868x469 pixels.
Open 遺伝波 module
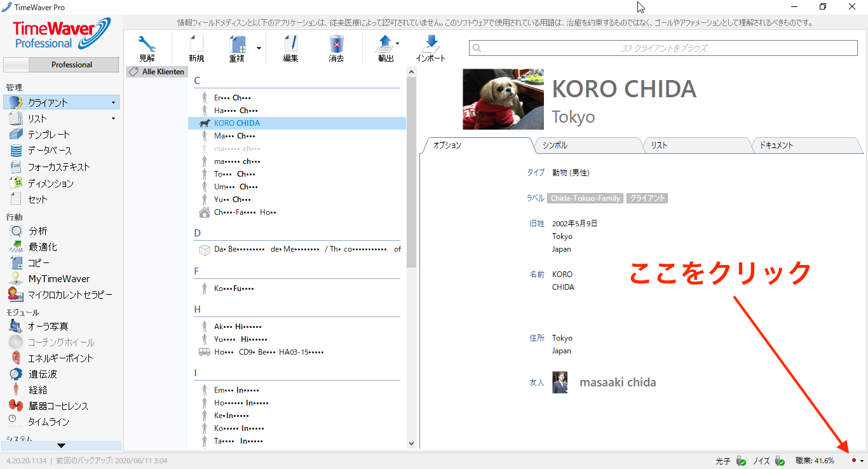coord(43,374)
